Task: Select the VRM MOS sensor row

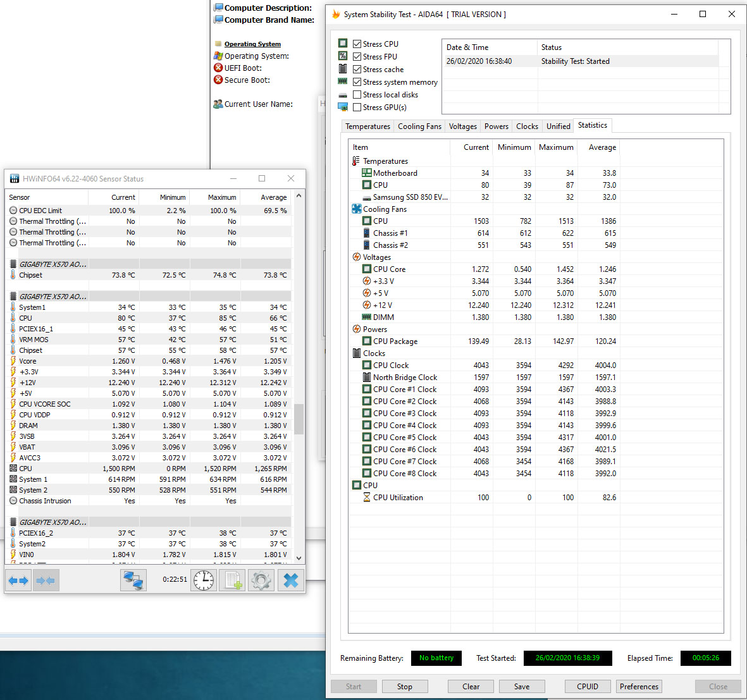Action: click(149, 340)
